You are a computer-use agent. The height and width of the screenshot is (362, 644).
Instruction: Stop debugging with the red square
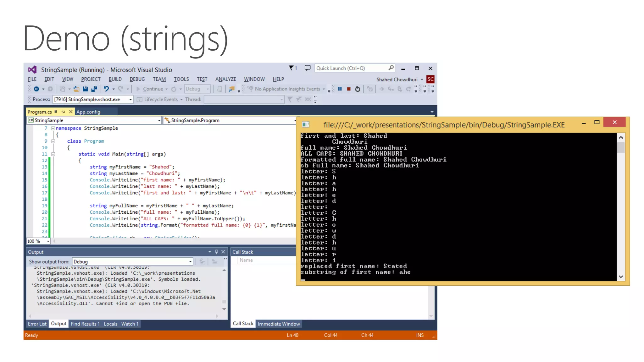(x=349, y=89)
